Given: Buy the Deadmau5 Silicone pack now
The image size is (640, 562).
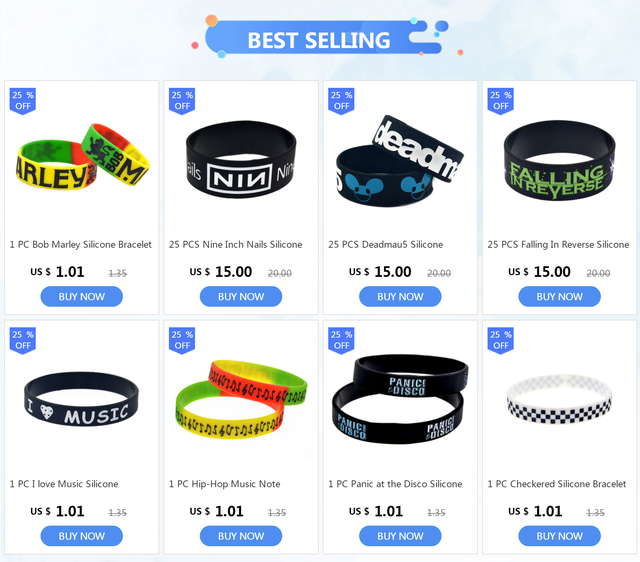Looking at the screenshot, I should tap(400, 296).
